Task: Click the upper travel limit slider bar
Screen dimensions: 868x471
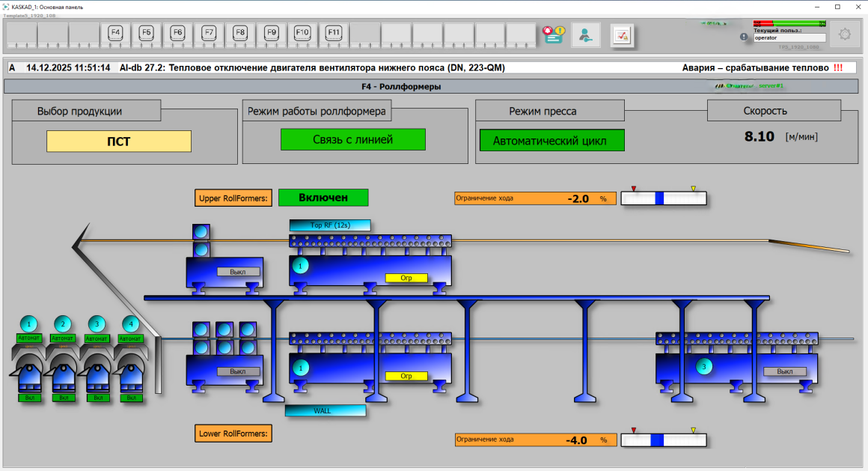Action: pos(664,198)
